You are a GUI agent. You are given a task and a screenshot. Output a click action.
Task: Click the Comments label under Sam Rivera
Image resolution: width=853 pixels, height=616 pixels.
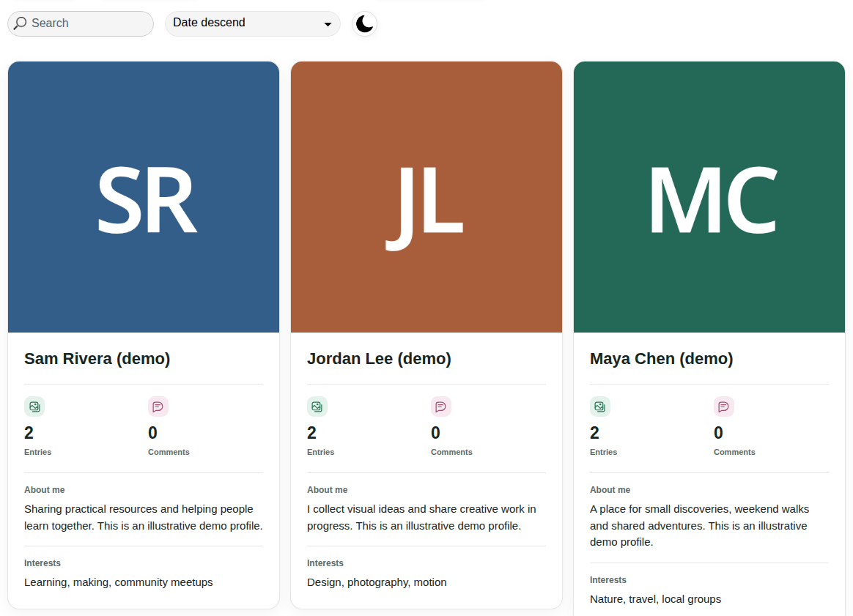tap(169, 452)
